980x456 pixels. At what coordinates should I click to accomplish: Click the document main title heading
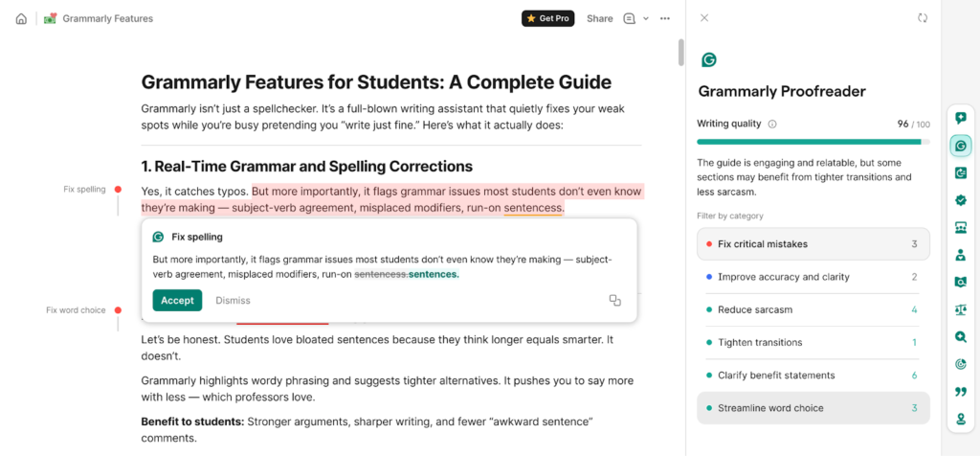click(376, 82)
